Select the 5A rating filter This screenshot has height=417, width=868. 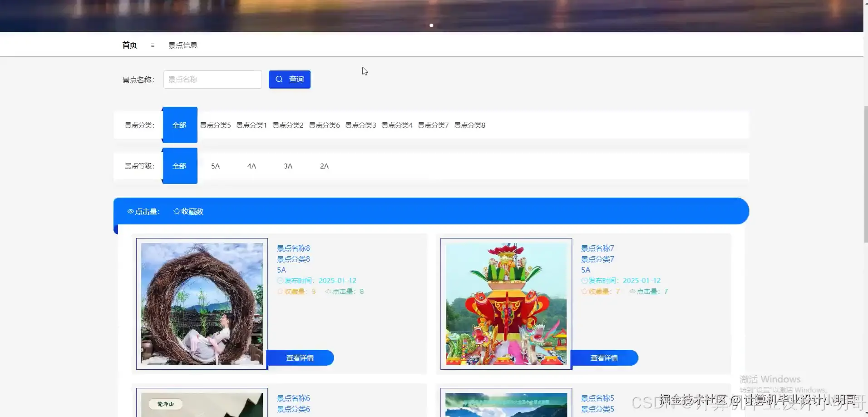(x=215, y=166)
